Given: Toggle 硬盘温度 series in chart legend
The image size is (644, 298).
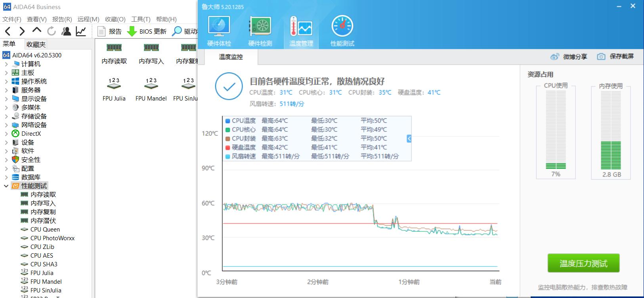Looking at the screenshot, I should [241, 147].
